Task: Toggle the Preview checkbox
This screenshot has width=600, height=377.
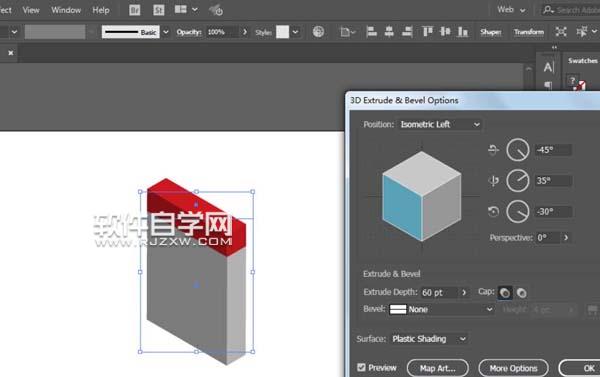Action: (361, 367)
